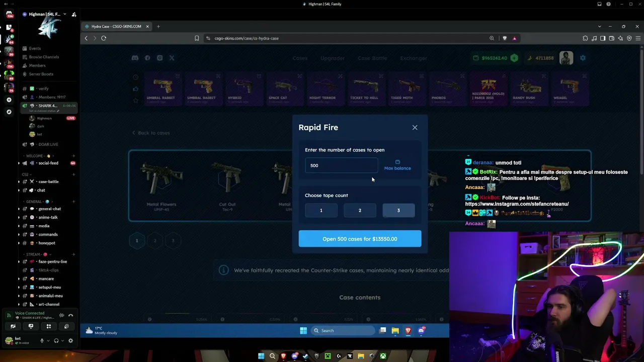Click Add a Server plus icon

pyautogui.click(x=9, y=100)
